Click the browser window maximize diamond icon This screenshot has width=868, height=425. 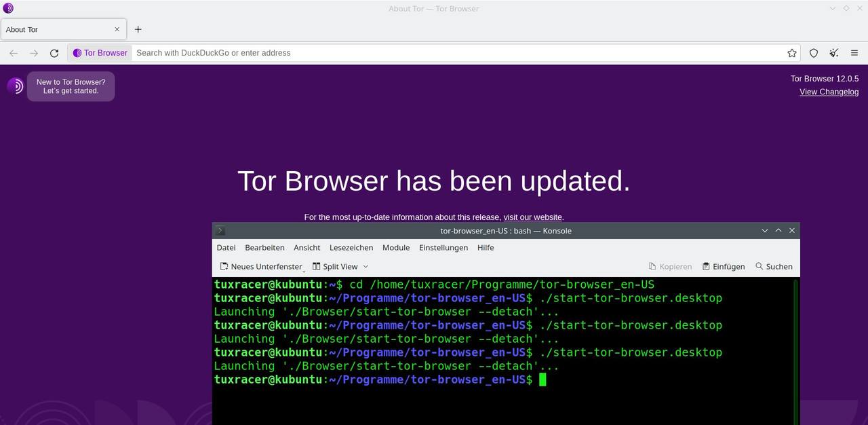(846, 8)
